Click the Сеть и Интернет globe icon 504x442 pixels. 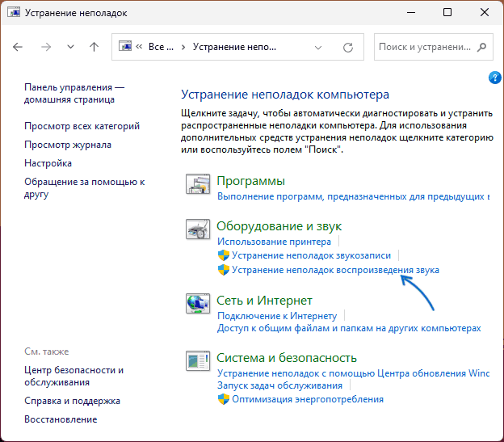pyautogui.click(x=198, y=304)
